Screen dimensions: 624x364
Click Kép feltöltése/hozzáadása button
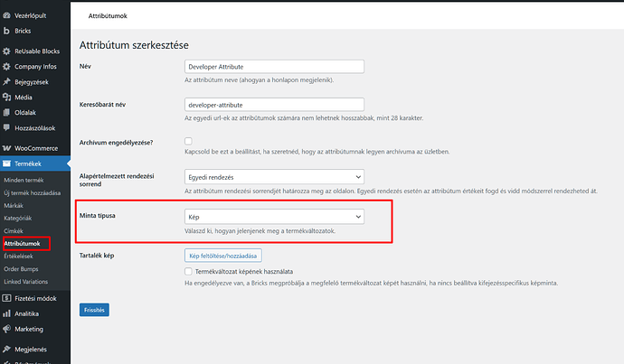pos(223,256)
